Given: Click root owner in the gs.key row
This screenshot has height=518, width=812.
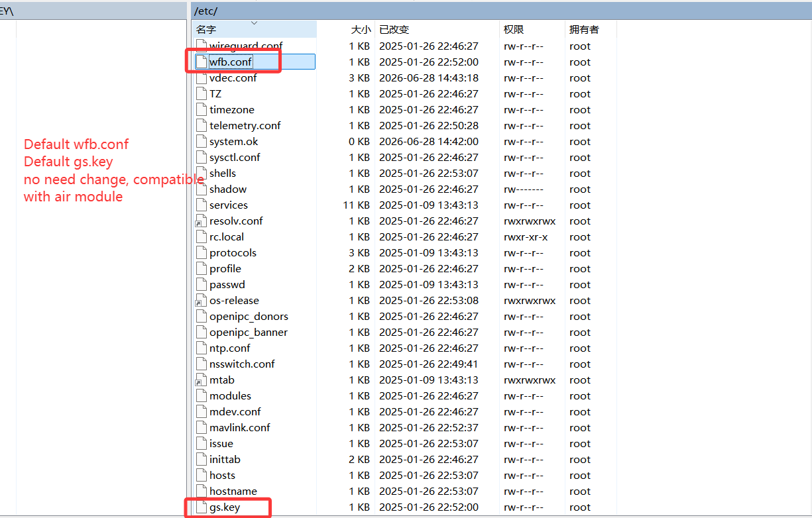Looking at the screenshot, I should coord(580,507).
